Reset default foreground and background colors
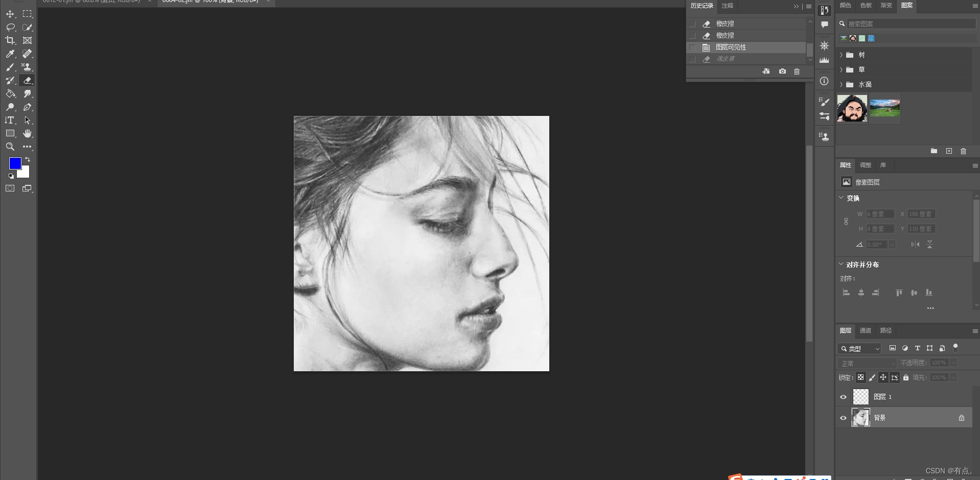The width and height of the screenshot is (980, 480). tap(11, 176)
